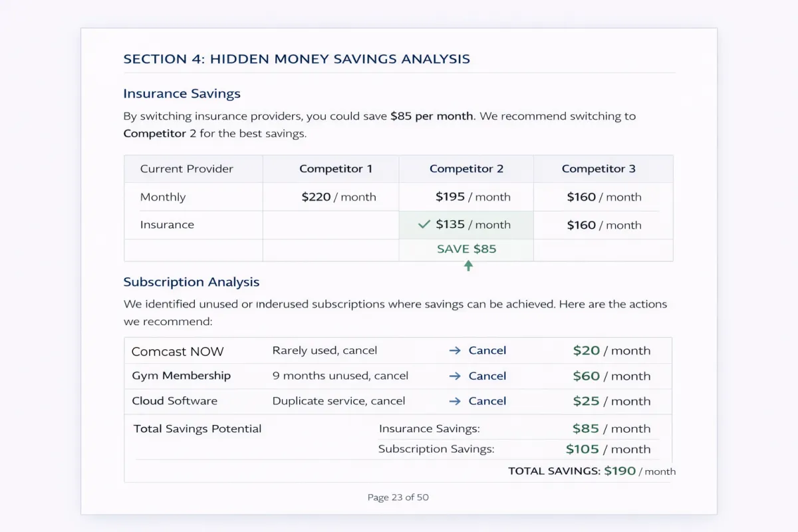Cancel the Gym Membership subscription
Screen dimensions: 798x532
pyautogui.click(x=487, y=376)
